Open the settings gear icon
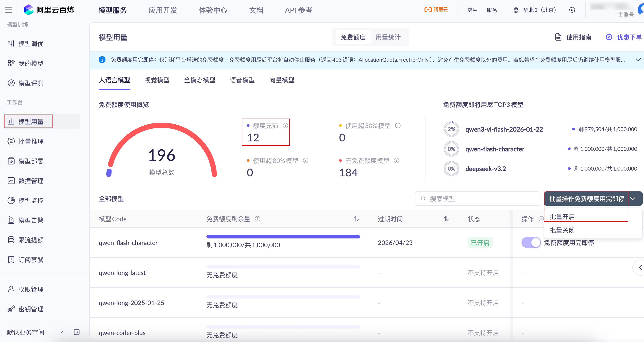 [572, 10]
